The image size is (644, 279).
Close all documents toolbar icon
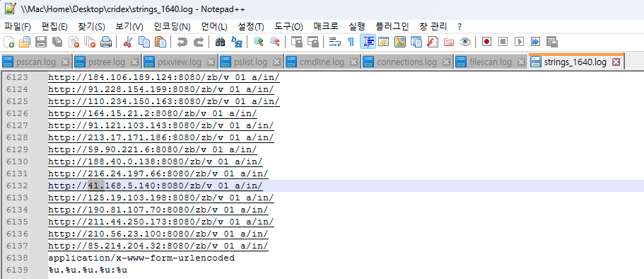point(90,42)
